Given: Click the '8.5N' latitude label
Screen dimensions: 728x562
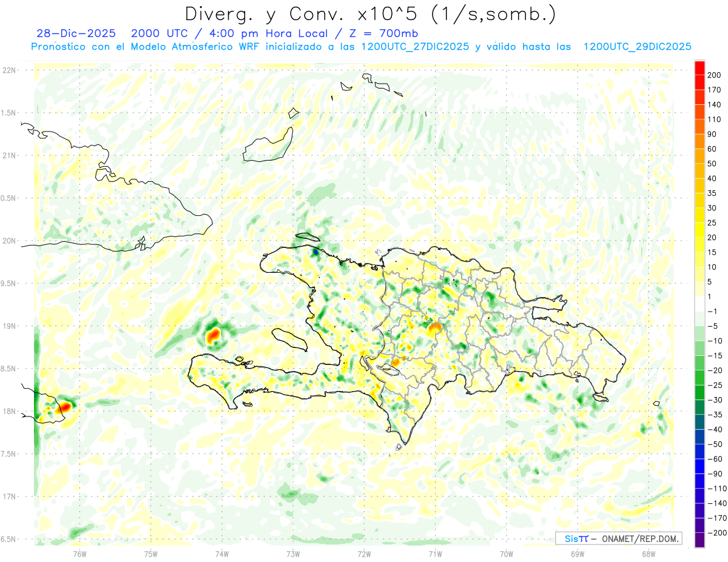Looking at the screenshot, I should click(9, 369).
